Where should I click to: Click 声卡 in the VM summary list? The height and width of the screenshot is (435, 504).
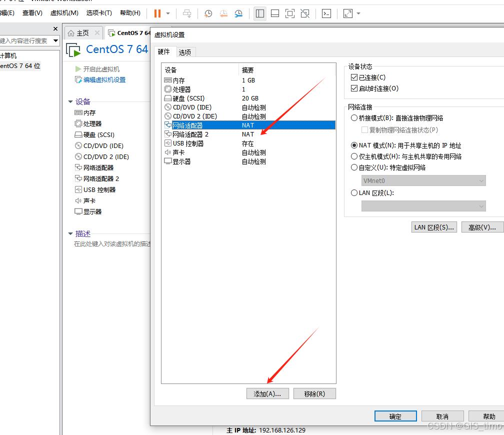click(x=85, y=200)
